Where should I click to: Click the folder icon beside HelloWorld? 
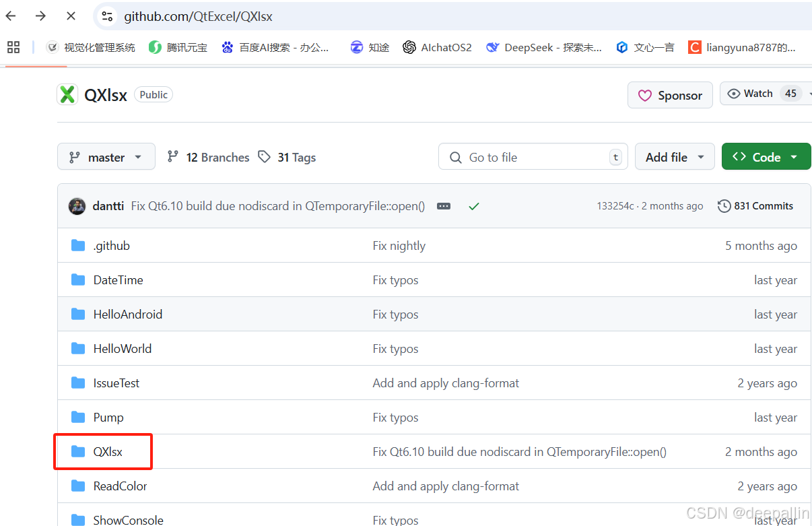click(x=78, y=348)
